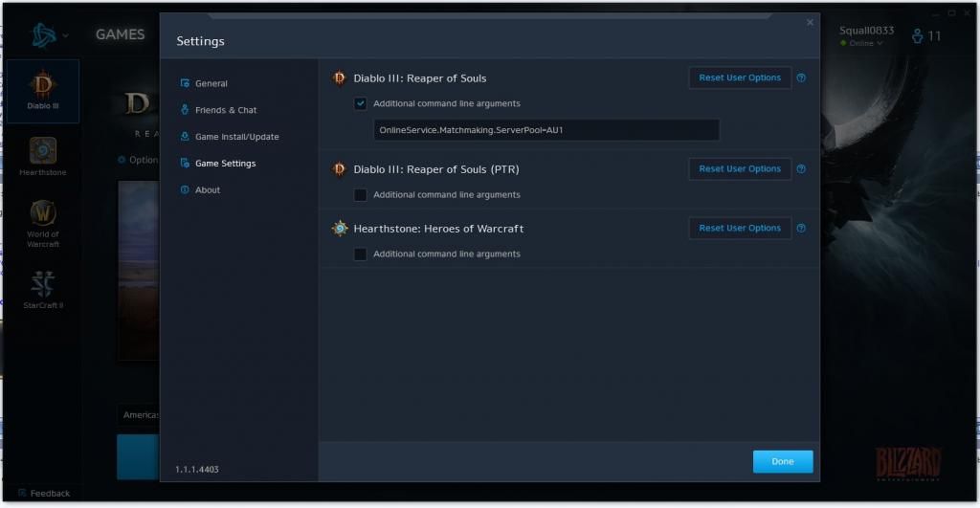Screen dimensions: 980x508
Task: Click the Feedback link
Action: click(50, 493)
